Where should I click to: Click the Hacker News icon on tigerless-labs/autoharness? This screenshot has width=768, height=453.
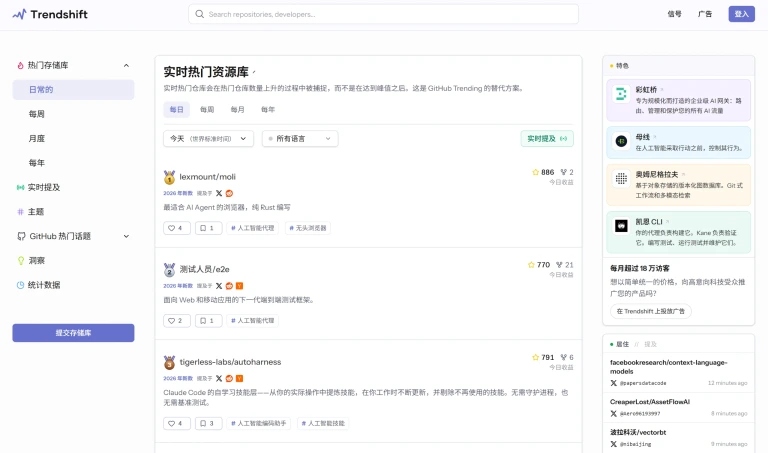click(240, 378)
